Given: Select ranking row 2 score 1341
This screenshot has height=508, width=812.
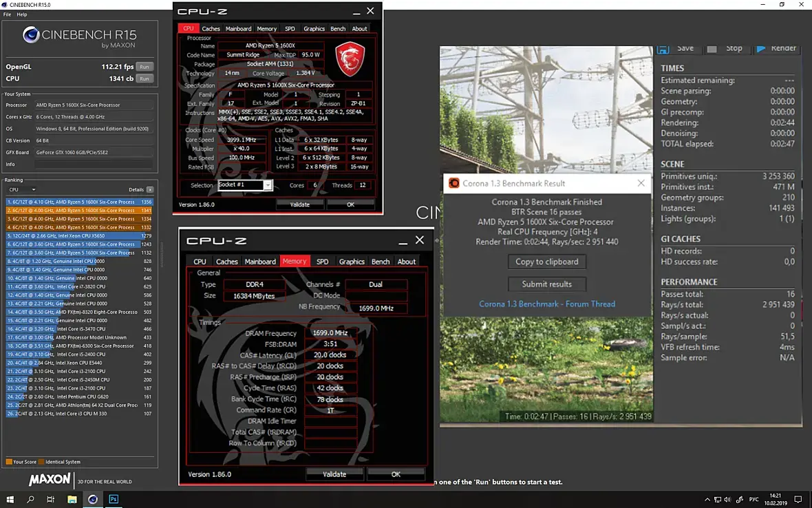Looking at the screenshot, I should (79, 210).
